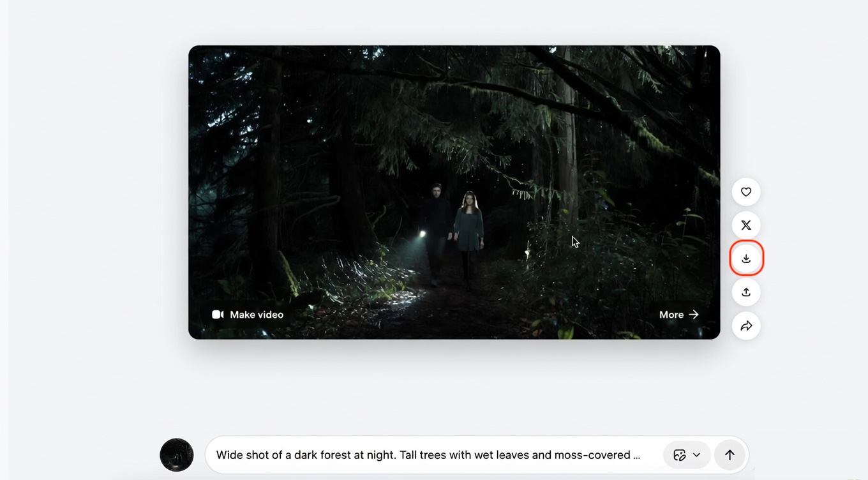Screen dimensions: 868x480
Task: Click the upload arrow icon
Action: 745,292
